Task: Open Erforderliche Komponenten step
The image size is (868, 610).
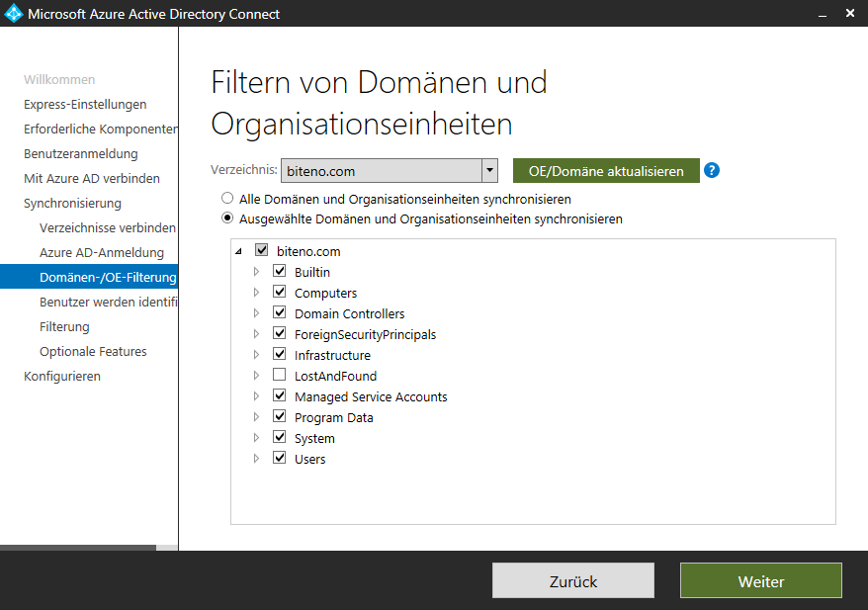Action: (x=101, y=129)
